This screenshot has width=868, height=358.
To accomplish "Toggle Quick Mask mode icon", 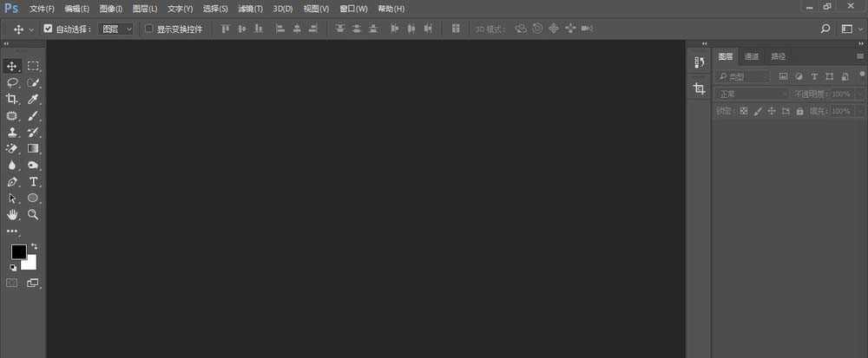I will point(11,283).
